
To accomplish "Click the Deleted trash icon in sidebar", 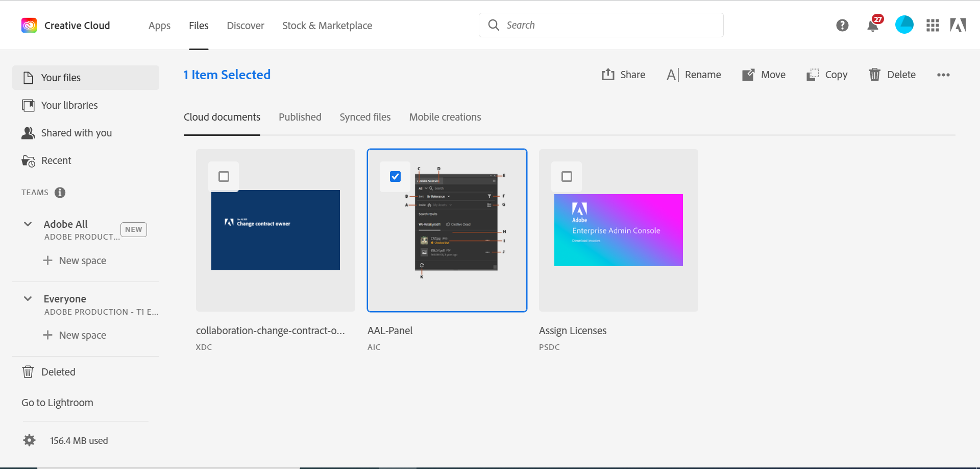I will click(x=28, y=371).
